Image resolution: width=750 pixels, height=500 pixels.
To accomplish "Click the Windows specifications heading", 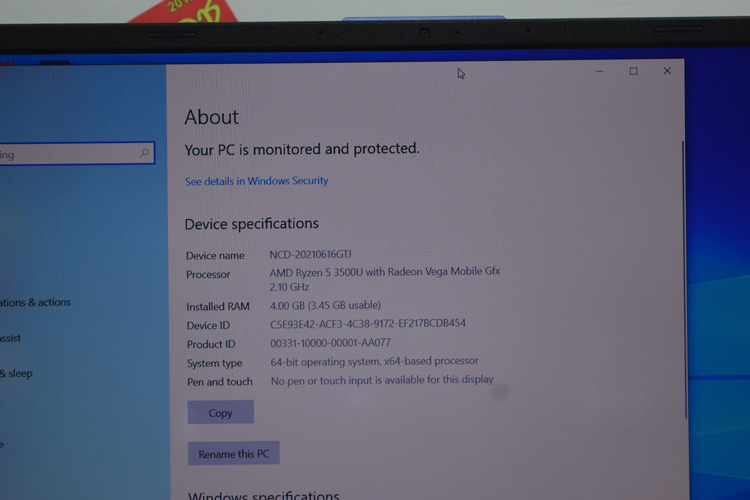I will (x=264, y=495).
